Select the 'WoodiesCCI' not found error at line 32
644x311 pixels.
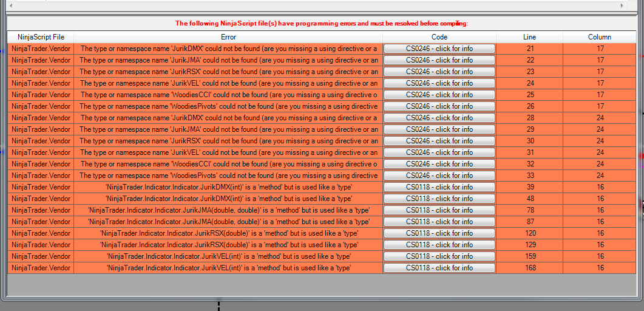pos(228,164)
